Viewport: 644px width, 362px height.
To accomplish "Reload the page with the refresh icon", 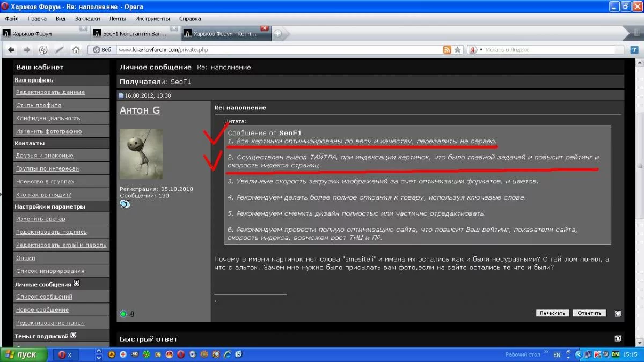I will pos(43,50).
